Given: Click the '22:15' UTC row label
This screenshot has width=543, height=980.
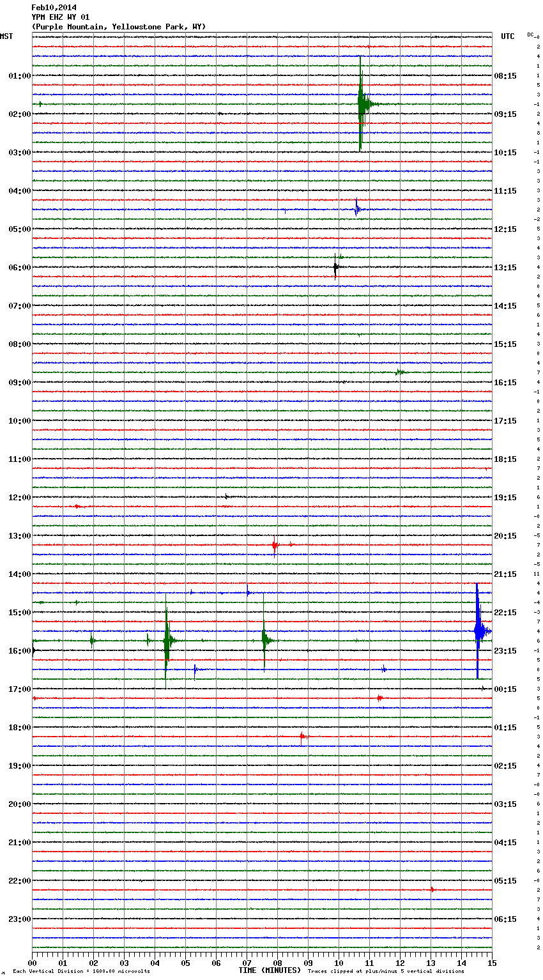Looking at the screenshot, I should [x=505, y=613].
